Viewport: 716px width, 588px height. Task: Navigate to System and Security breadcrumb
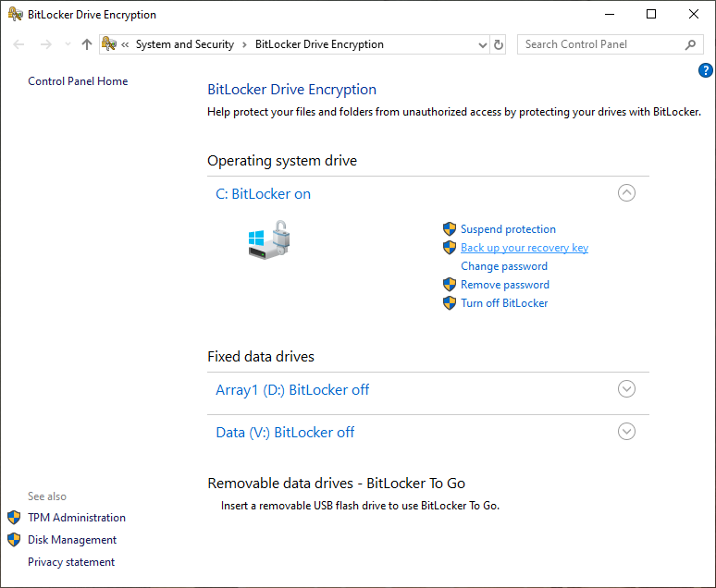(x=184, y=44)
